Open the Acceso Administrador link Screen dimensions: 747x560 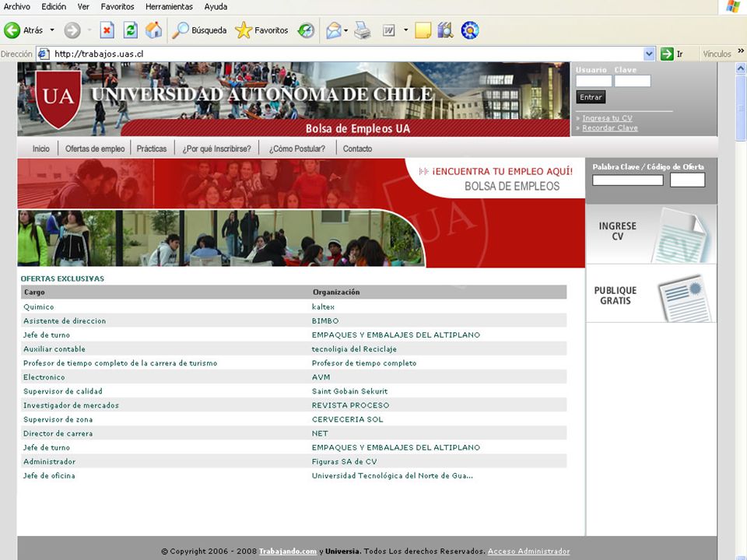pos(528,551)
